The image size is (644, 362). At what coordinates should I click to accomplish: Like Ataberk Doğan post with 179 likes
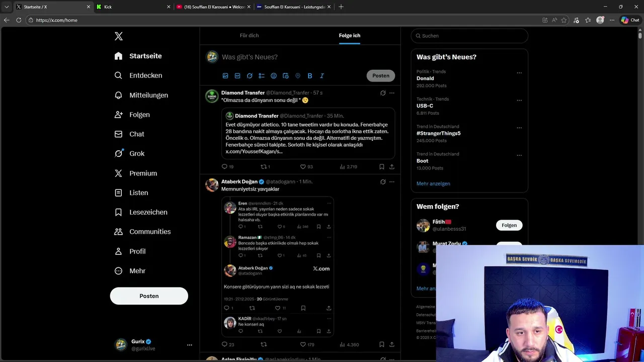pos(307,344)
